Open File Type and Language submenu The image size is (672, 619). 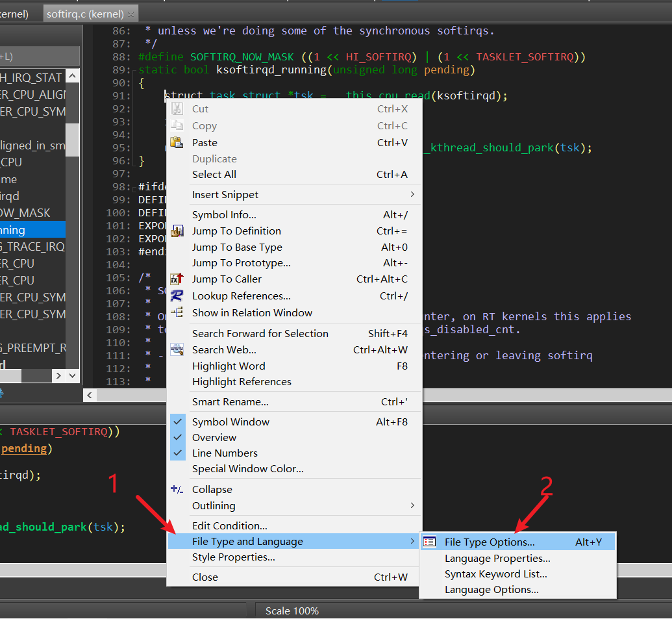tap(293, 542)
